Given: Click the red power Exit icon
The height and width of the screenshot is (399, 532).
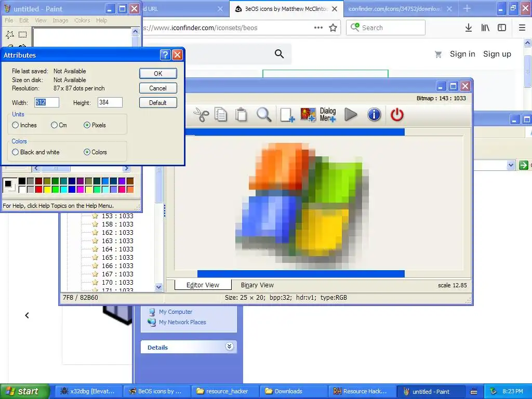Looking at the screenshot, I should pyautogui.click(x=397, y=115).
